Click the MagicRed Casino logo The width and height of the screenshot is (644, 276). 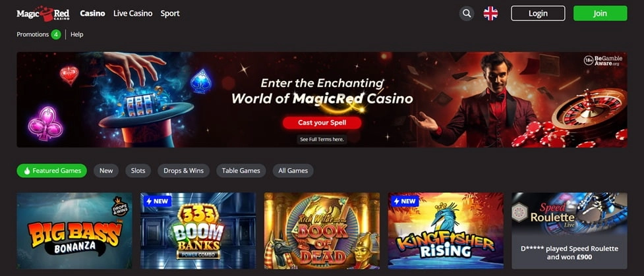43,14
